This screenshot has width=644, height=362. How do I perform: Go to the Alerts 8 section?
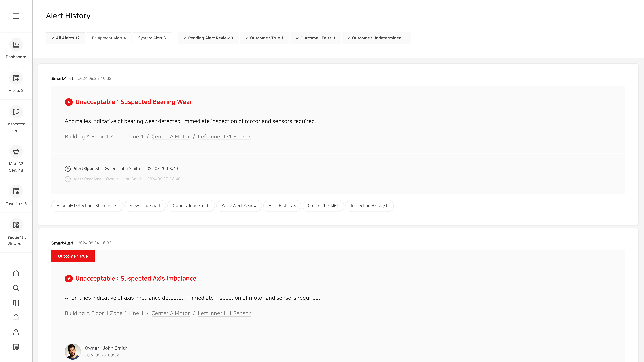[16, 78]
